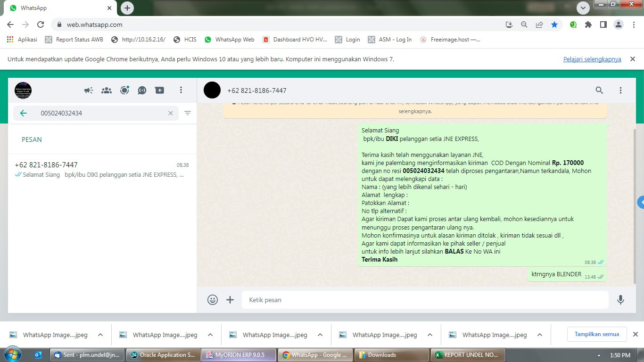Open the http://10.16.2.16/ bookmark
The width and height of the screenshot is (644, 362).
point(138,40)
